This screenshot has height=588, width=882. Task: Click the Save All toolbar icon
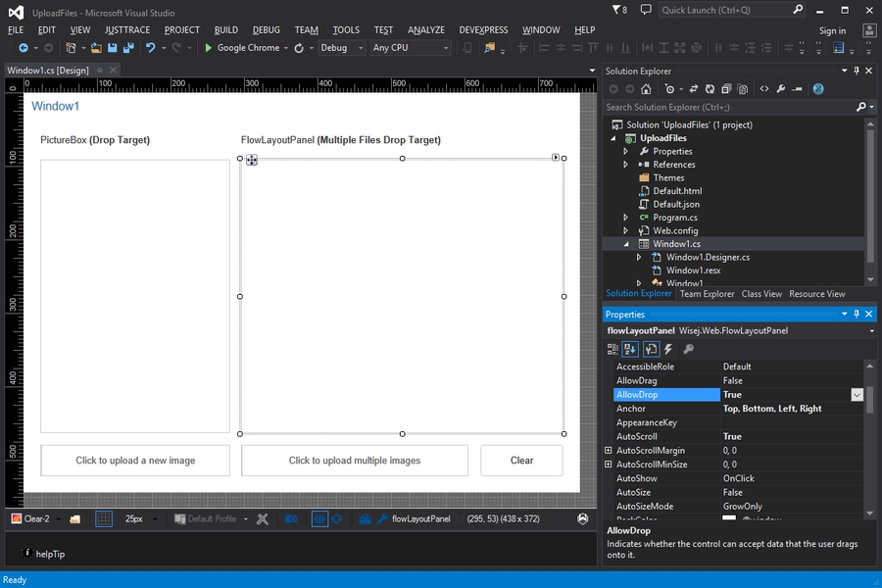(128, 47)
